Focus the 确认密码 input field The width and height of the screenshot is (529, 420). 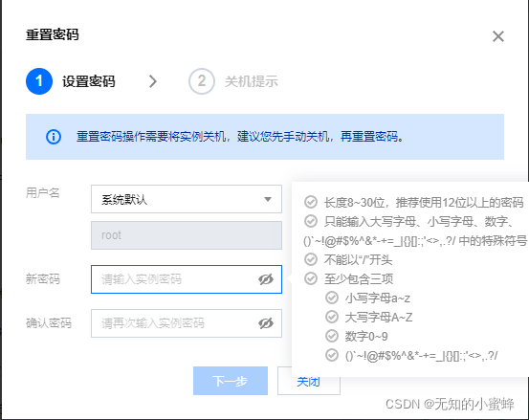187,323
